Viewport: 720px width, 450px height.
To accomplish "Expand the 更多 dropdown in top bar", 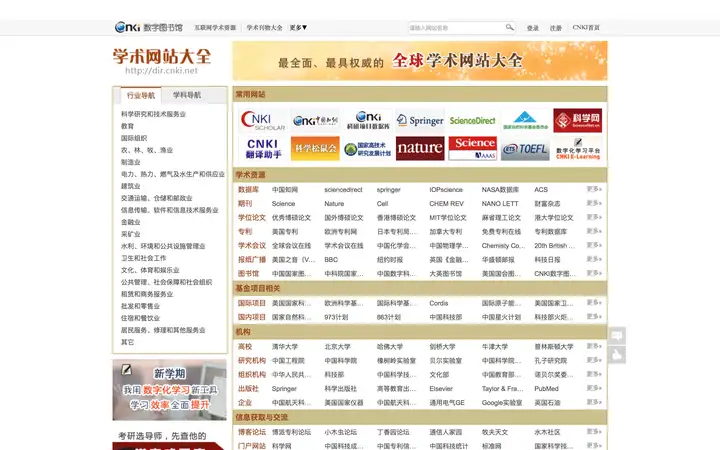I will pos(298,28).
